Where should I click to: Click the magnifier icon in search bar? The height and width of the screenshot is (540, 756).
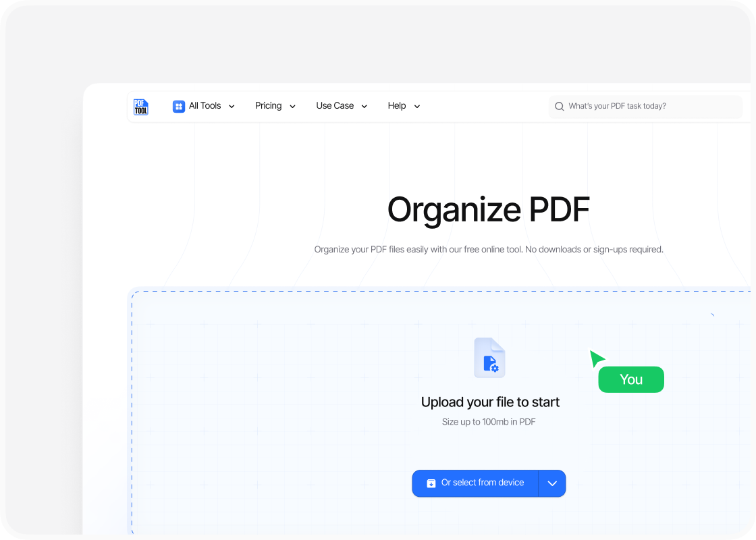pyautogui.click(x=559, y=107)
